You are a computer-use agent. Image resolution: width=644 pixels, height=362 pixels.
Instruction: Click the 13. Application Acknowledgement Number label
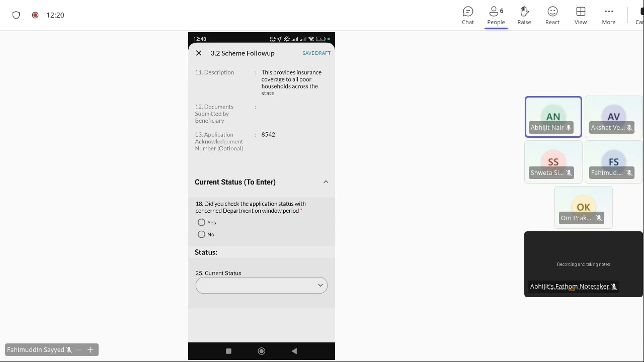click(219, 141)
